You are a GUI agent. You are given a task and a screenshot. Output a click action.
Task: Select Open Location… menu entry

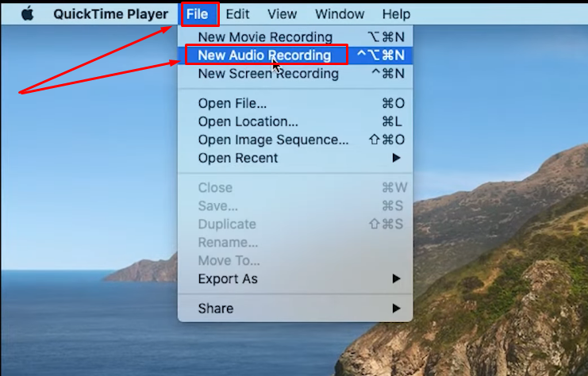[295, 122]
